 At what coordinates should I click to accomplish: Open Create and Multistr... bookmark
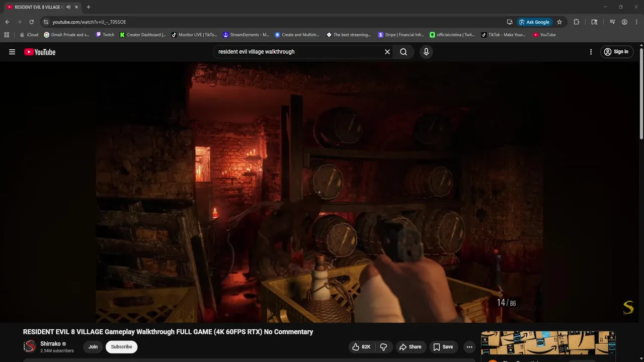(x=297, y=35)
